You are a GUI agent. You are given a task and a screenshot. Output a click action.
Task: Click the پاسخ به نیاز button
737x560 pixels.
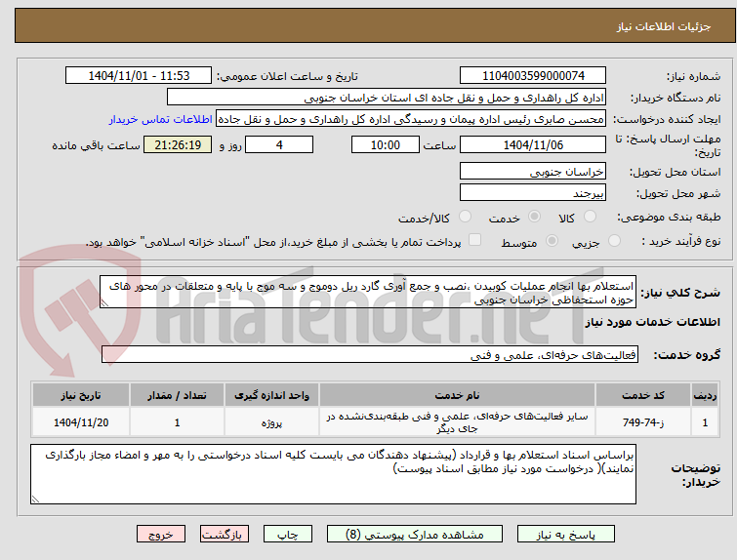[x=566, y=535]
